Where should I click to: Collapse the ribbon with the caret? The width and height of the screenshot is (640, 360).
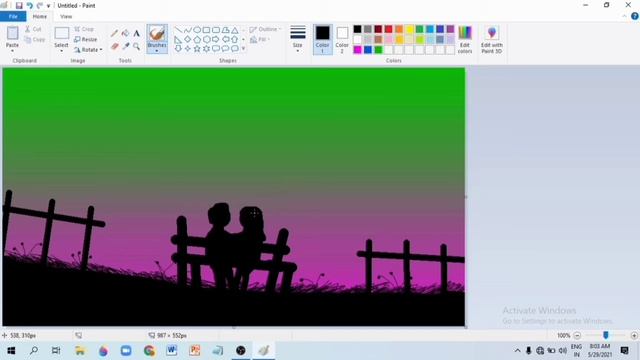coord(624,16)
